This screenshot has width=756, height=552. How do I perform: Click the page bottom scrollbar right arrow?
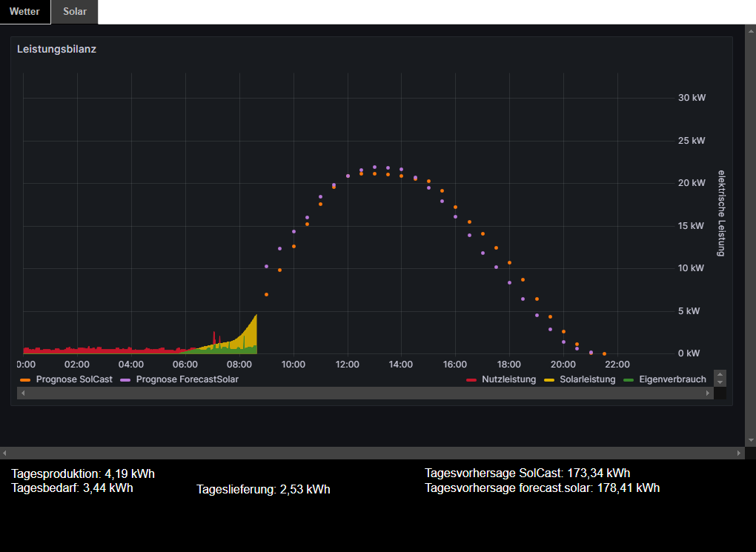click(x=739, y=453)
